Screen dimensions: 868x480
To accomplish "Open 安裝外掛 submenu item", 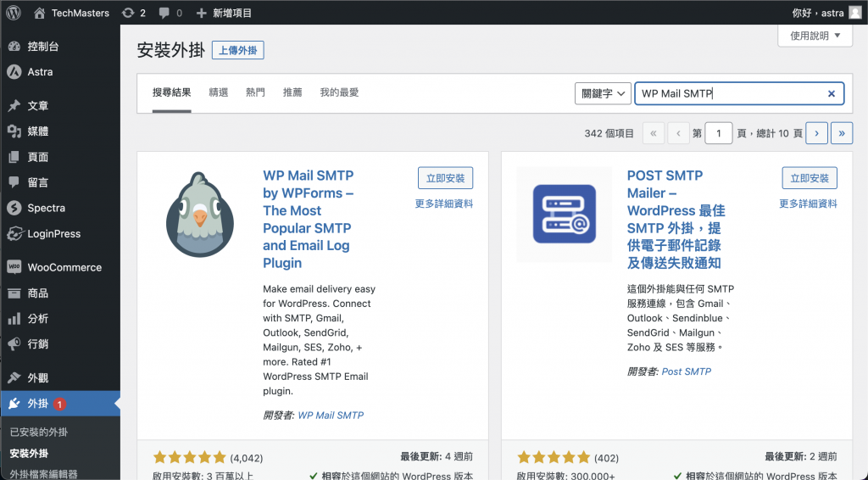I will click(x=29, y=454).
